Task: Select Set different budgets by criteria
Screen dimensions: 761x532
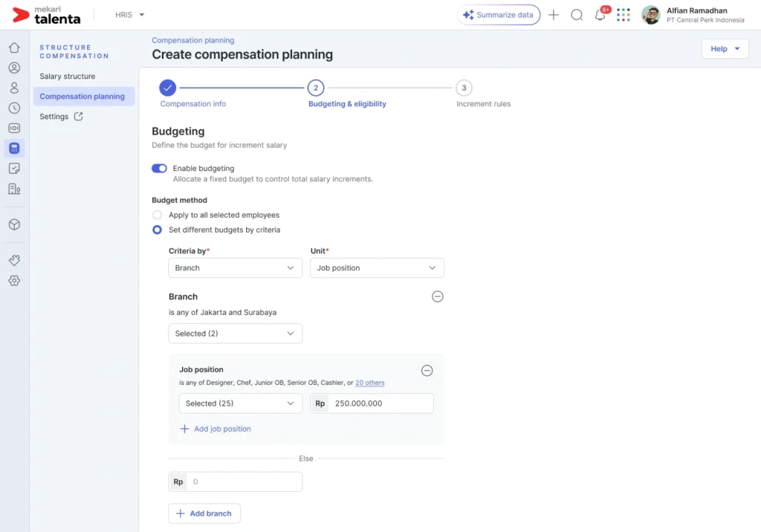Action: coord(157,230)
